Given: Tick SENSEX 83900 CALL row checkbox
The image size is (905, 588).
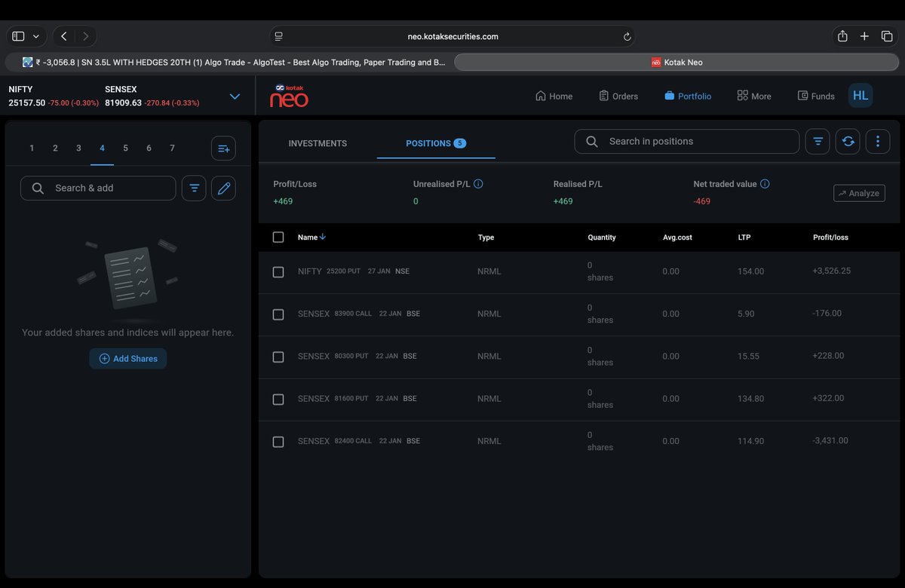Looking at the screenshot, I should (x=278, y=314).
